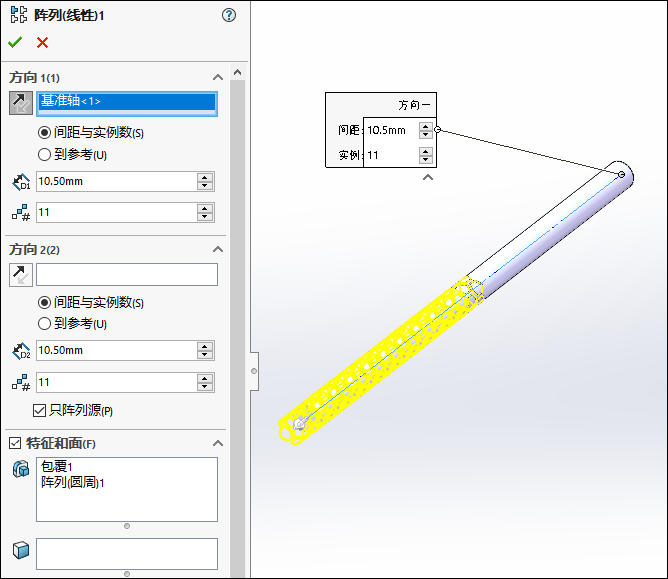The width and height of the screenshot is (668, 579).
Task: Increase direction 2 instance count spinner
Action: (x=205, y=378)
